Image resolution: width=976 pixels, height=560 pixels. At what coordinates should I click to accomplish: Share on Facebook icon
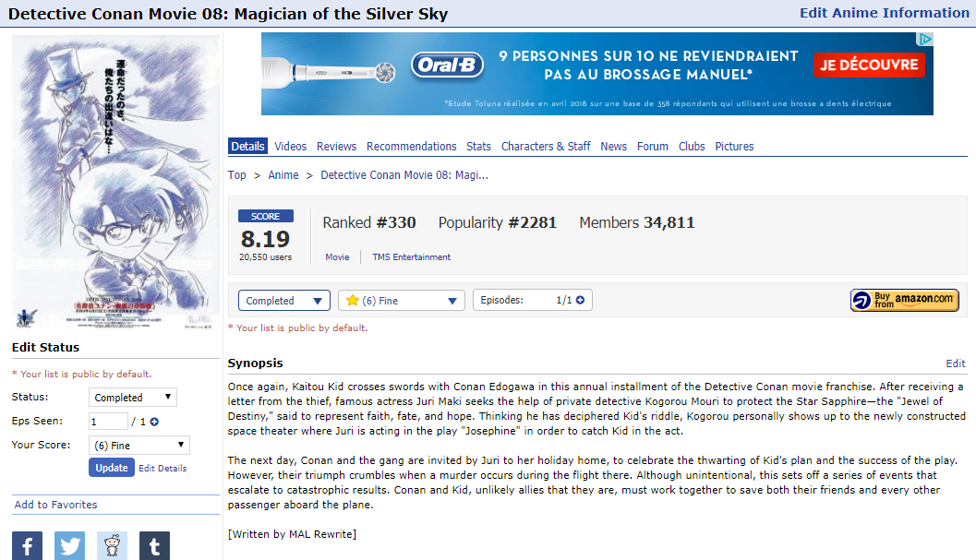[x=27, y=545]
